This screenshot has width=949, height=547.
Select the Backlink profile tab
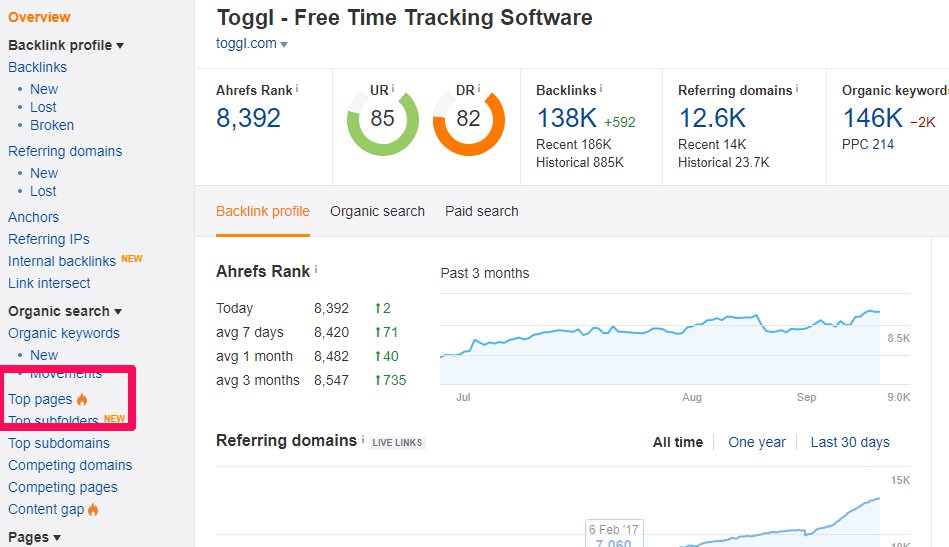[263, 211]
